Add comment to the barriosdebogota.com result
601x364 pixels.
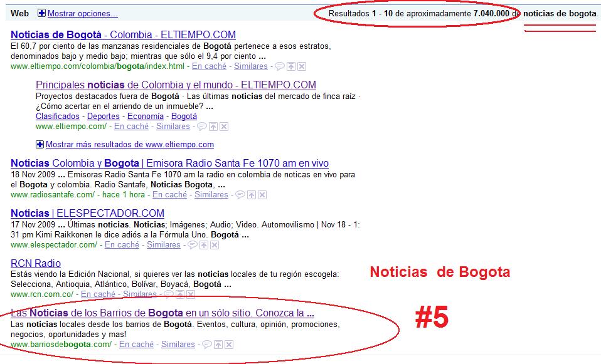pos(207,345)
